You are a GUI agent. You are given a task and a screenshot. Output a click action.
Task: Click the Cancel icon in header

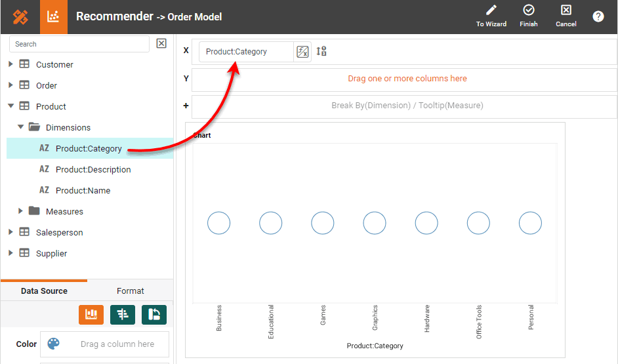[566, 10]
